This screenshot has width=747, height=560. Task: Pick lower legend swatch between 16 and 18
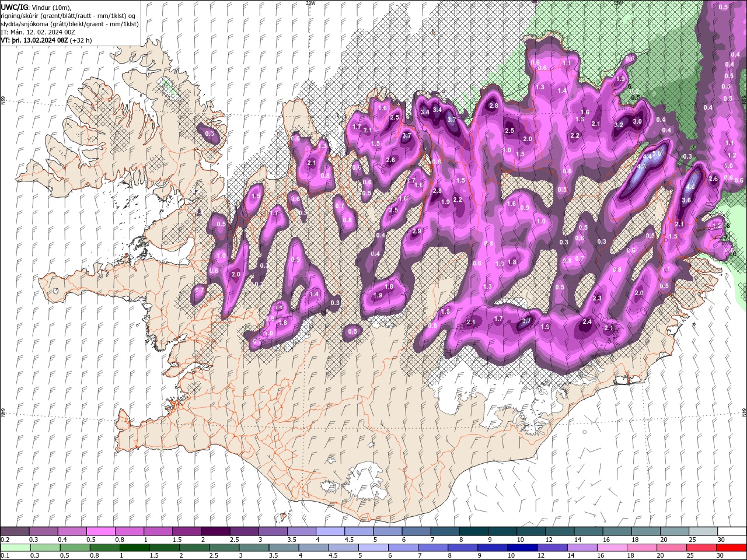click(x=612, y=548)
